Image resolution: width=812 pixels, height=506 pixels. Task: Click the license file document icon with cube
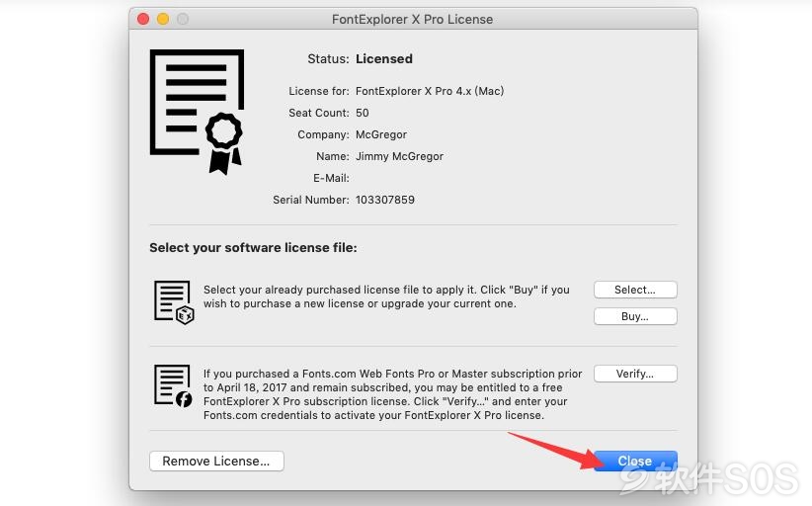[174, 302]
